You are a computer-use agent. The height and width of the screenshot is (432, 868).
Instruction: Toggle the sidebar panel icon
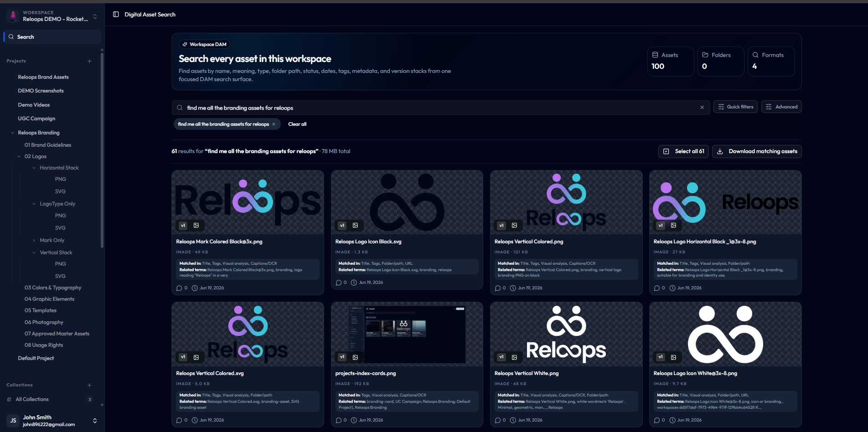pos(116,15)
